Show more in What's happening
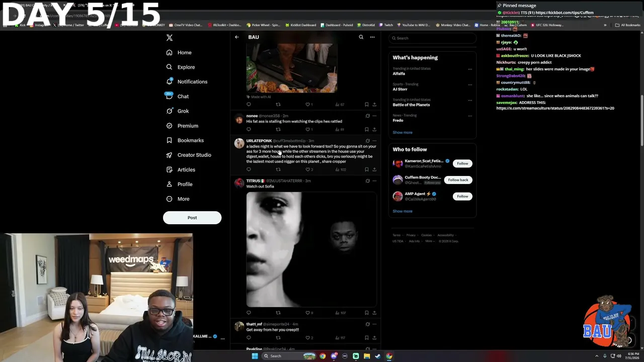 click(x=403, y=133)
